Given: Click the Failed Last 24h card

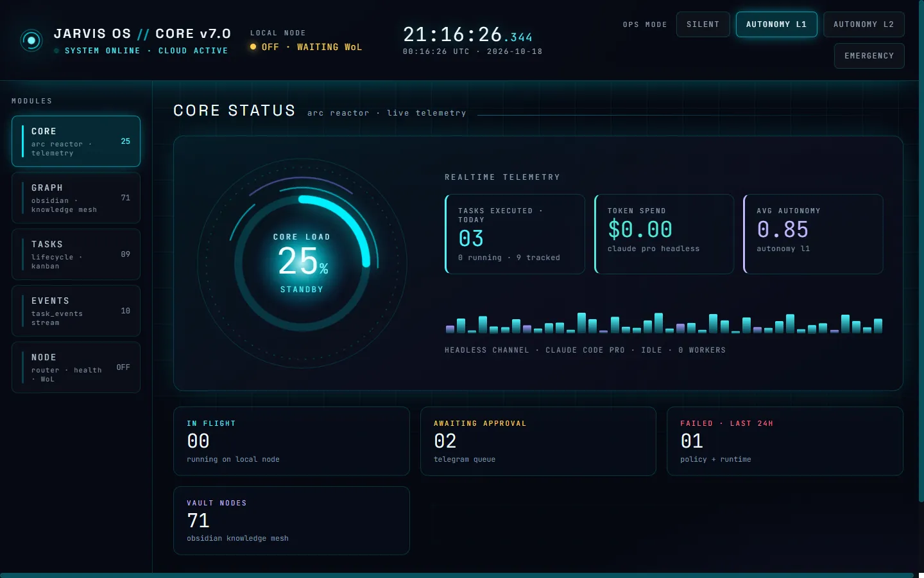Looking at the screenshot, I should click(785, 441).
